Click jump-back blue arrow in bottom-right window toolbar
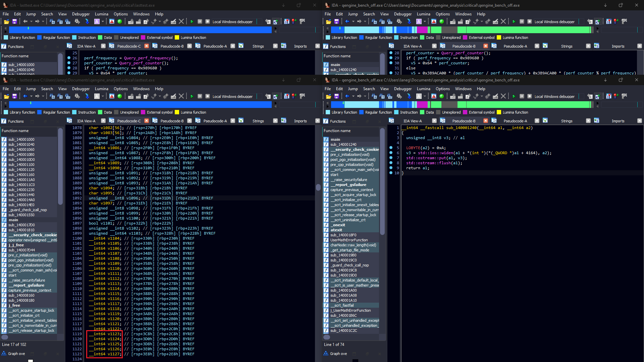This screenshot has width=644, height=362. [347, 96]
